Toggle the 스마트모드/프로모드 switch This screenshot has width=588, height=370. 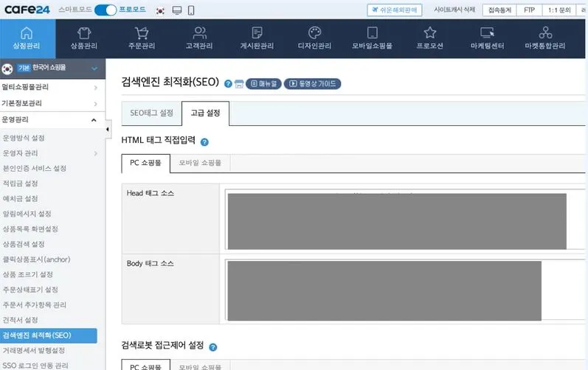[x=106, y=10]
